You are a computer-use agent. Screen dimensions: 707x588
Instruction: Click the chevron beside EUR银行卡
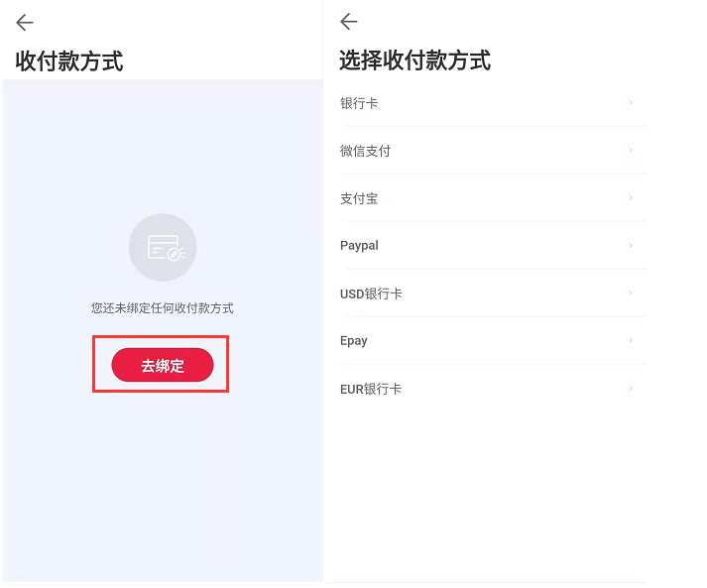click(631, 388)
